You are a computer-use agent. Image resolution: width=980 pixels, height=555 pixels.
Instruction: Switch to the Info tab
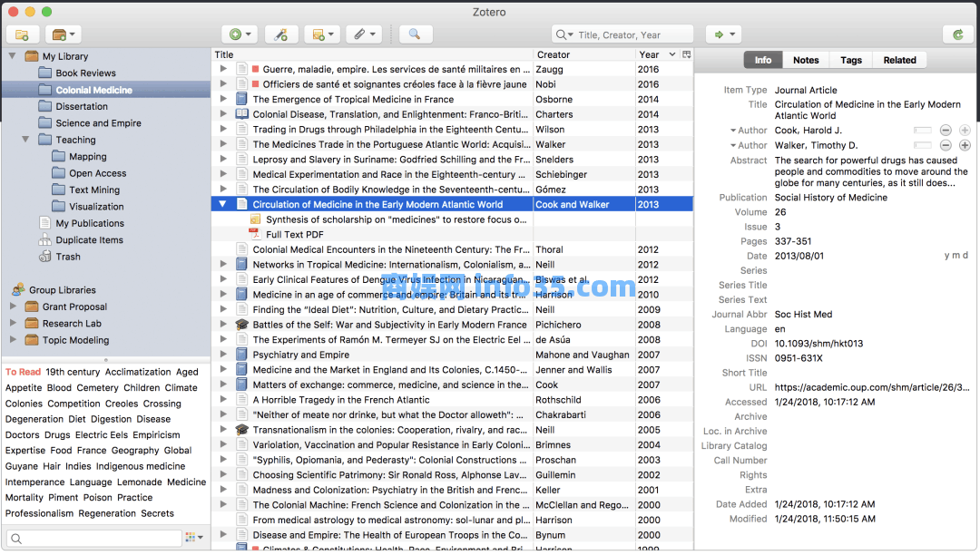(x=762, y=60)
